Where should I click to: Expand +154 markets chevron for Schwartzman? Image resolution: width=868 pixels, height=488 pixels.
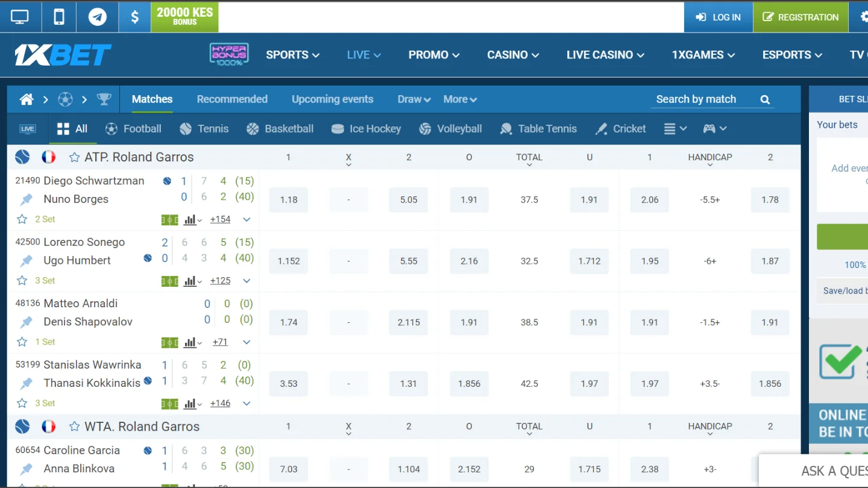(247, 220)
